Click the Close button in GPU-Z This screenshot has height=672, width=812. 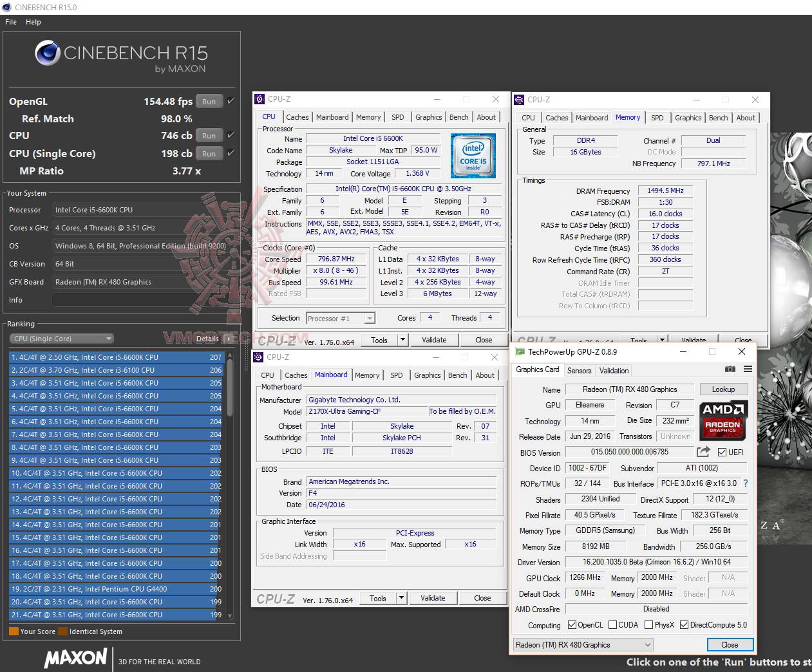point(729,644)
